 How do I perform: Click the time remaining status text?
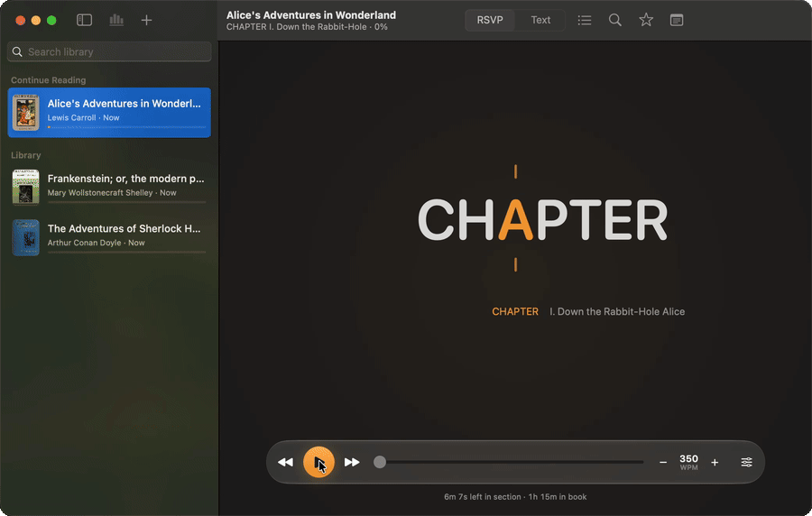pos(515,497)
